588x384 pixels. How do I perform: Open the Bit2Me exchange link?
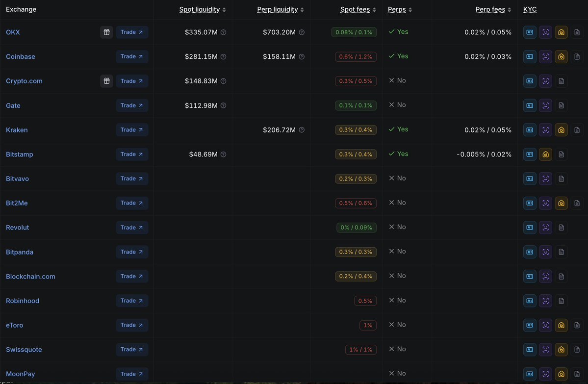point(17,203)
